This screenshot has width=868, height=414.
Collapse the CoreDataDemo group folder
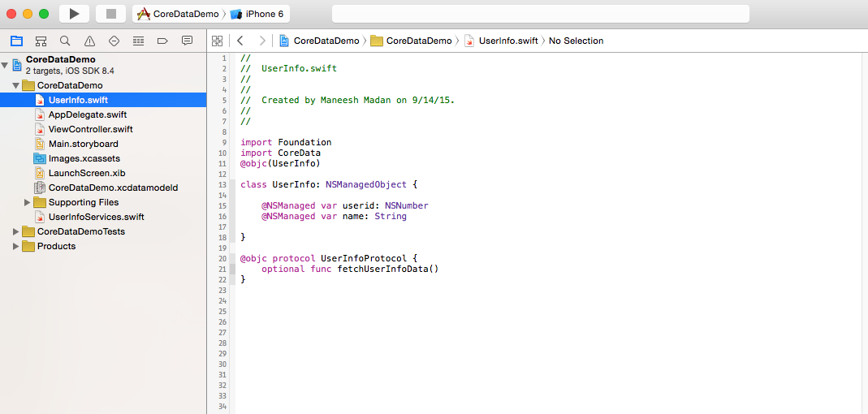pyautogui.click(x=16, y=86)
